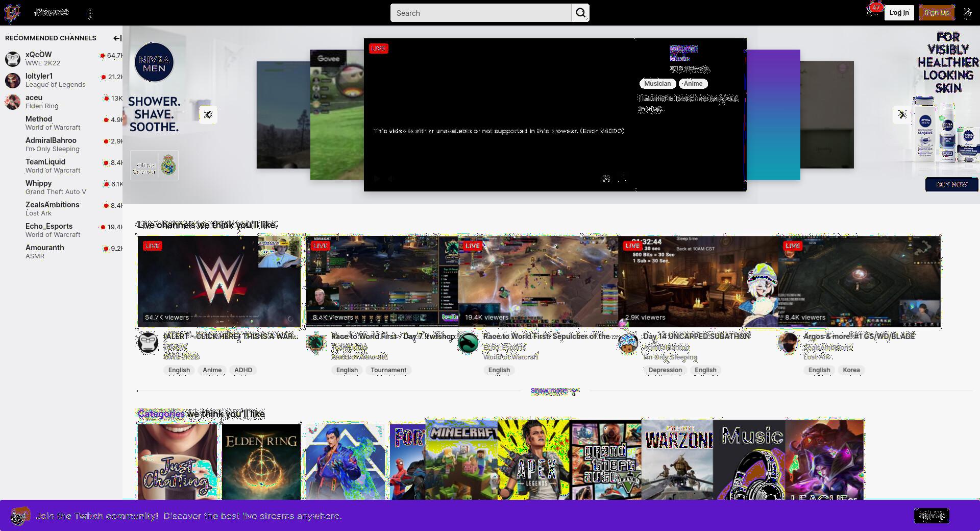Open Apex Legends category cover
Image resolution: width=980 pixels, height=531 pixels.
click(534, 460)
